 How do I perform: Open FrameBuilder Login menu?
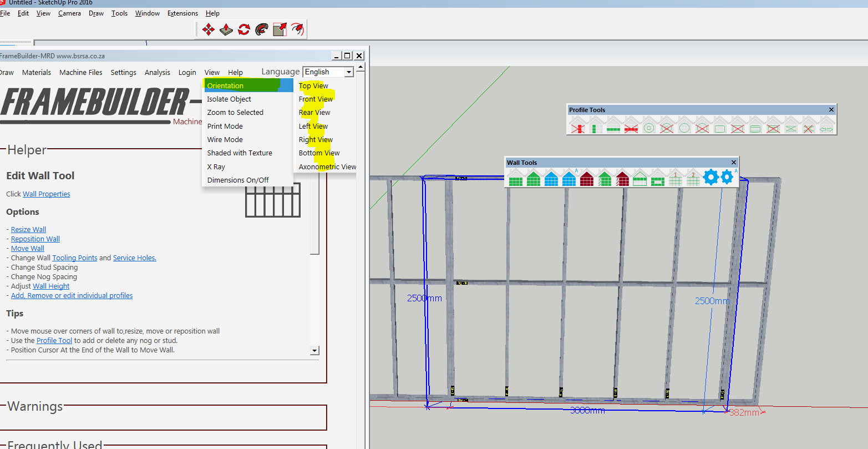coord(187,72)
